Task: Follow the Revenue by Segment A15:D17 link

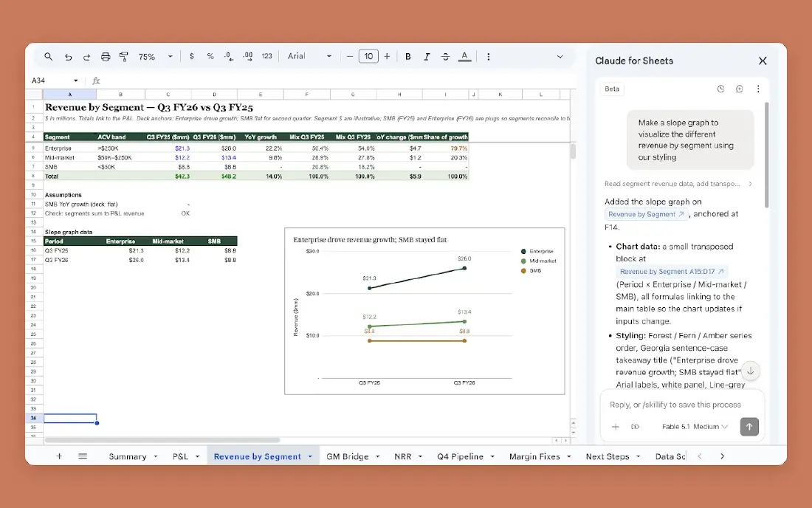Action: point(672,271)
